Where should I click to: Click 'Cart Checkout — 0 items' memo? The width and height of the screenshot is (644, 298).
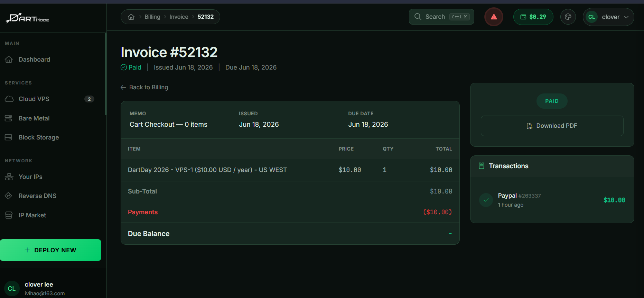click(x=168, y=125)
